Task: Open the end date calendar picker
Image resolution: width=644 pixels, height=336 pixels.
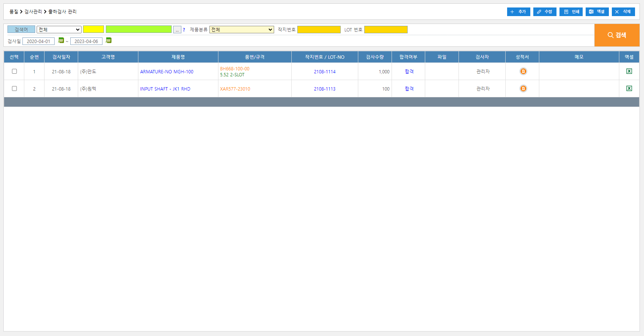Action: coord(108,40)
